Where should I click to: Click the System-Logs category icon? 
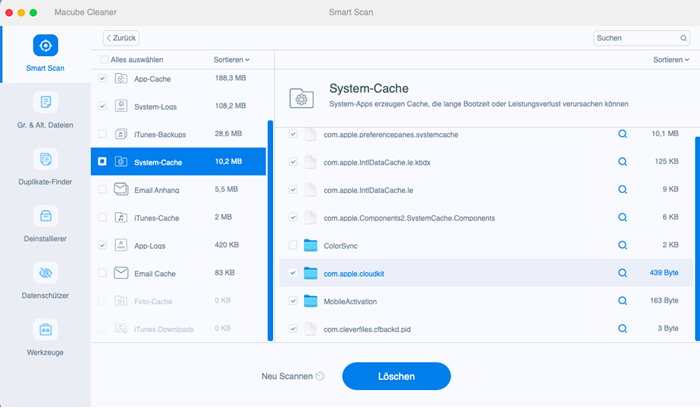tap(121, 106)
